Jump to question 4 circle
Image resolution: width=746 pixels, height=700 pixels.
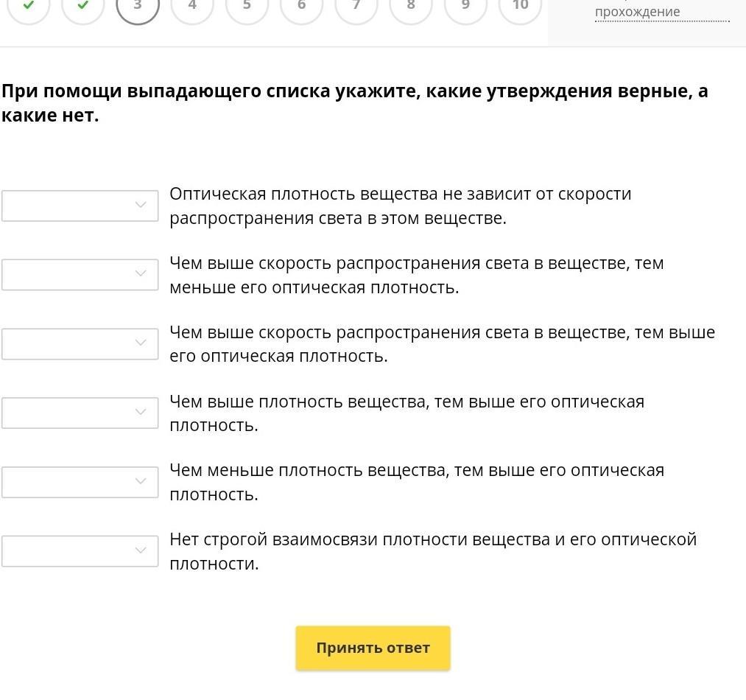[x=192, y=7]
